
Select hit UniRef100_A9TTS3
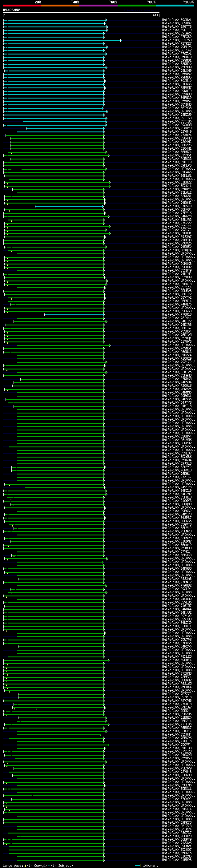177,118
